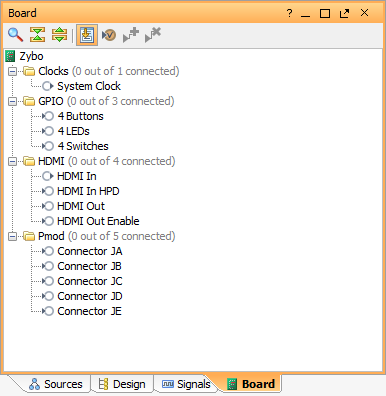
Task: Click the Clocks folder icon
Action: tap(29, 71)
